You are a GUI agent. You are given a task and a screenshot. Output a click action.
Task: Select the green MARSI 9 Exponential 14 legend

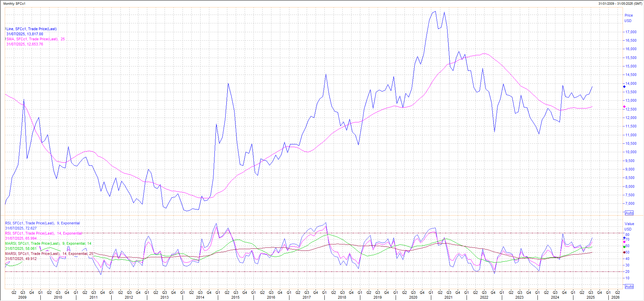pyautogui.click(x=48, y=244)
